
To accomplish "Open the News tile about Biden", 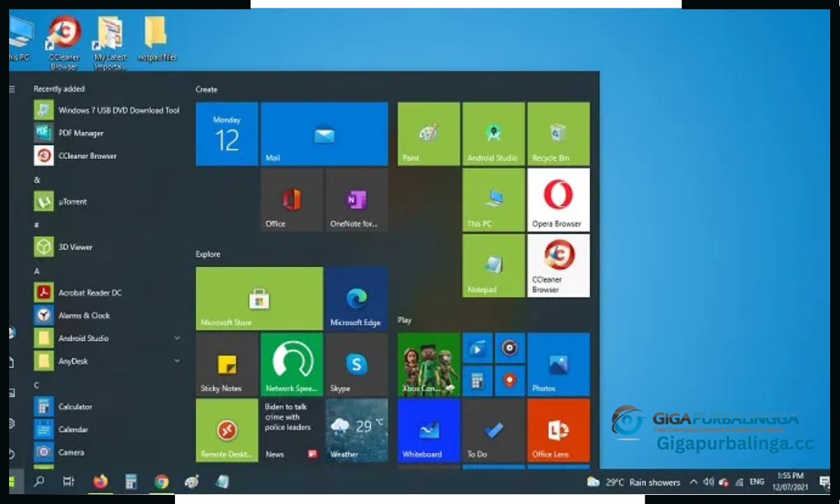I will 292,430.
